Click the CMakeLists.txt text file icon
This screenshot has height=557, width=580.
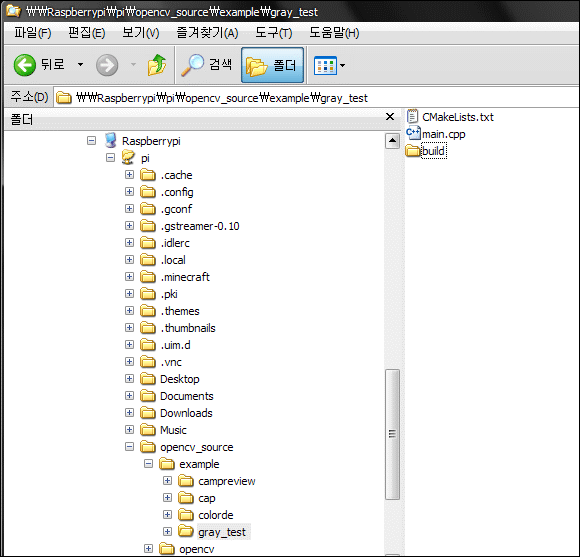[412, 117]
